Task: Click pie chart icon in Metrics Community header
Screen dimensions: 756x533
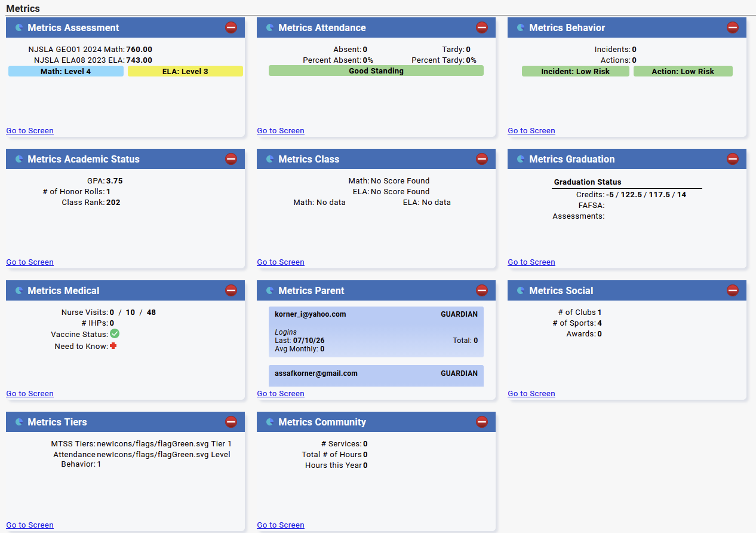Action: (270, 422)
